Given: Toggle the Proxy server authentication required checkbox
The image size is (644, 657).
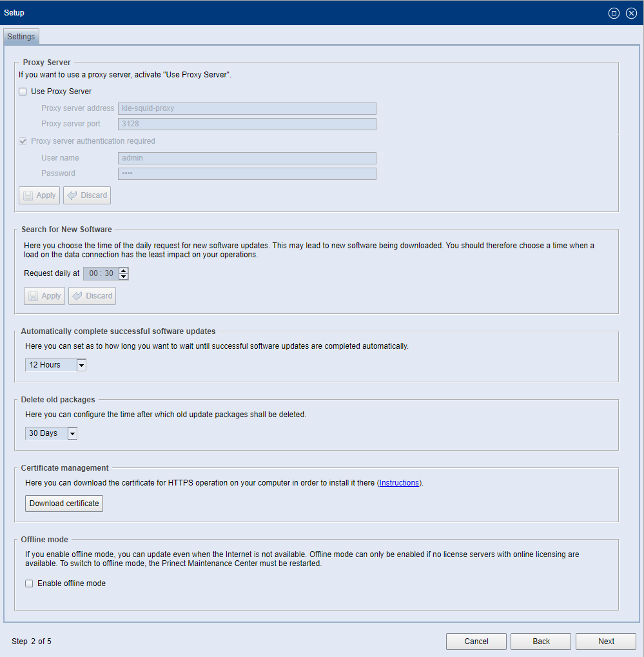Looking at the screenshot, I should tap(23, 141).
